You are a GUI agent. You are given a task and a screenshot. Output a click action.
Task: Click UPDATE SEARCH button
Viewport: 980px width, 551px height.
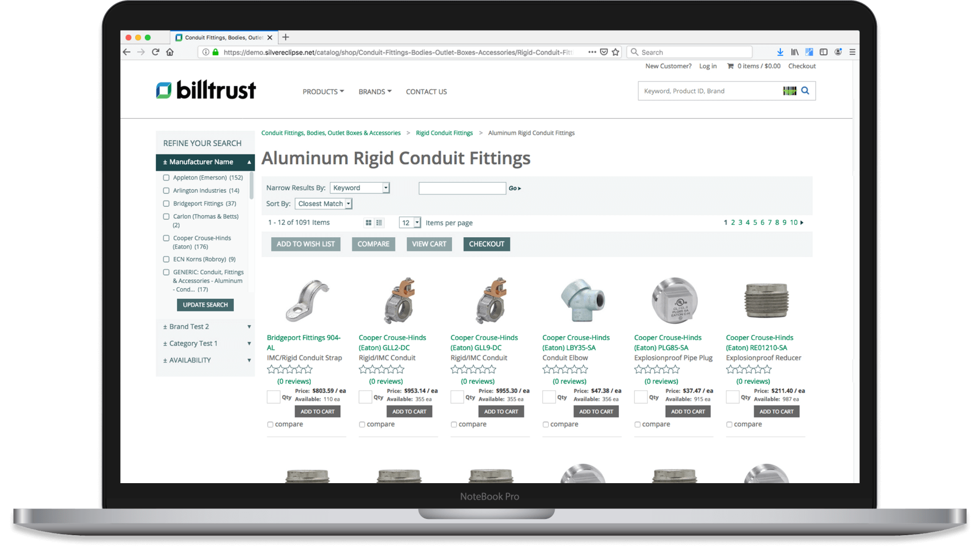point(205,305)
